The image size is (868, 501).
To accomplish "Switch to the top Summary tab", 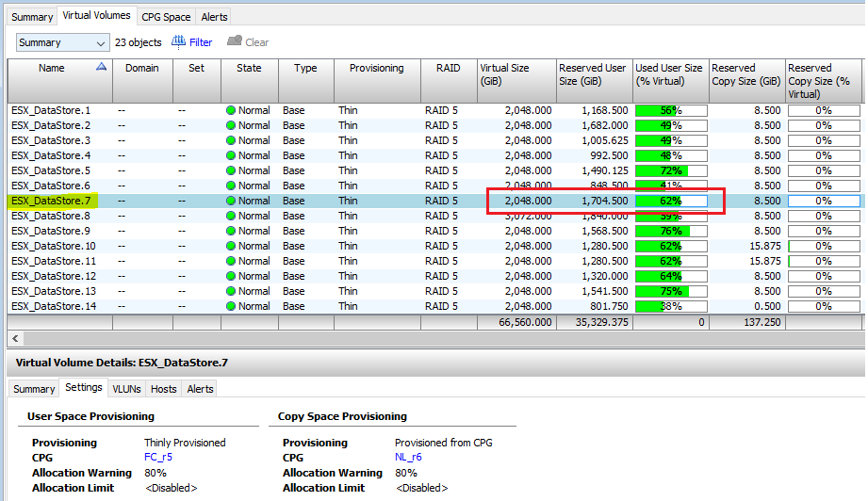I will point(32,17).
